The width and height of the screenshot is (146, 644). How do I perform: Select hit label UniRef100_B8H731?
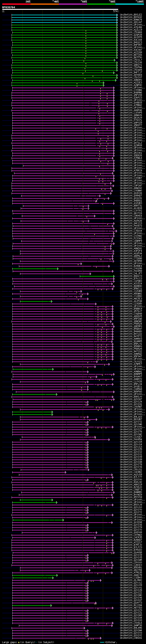click(131, 206)
